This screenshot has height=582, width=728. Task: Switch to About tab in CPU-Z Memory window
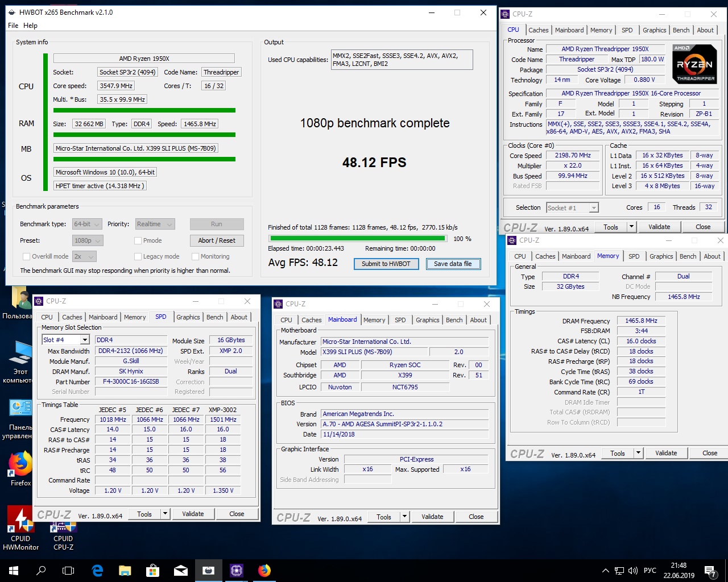712,256
